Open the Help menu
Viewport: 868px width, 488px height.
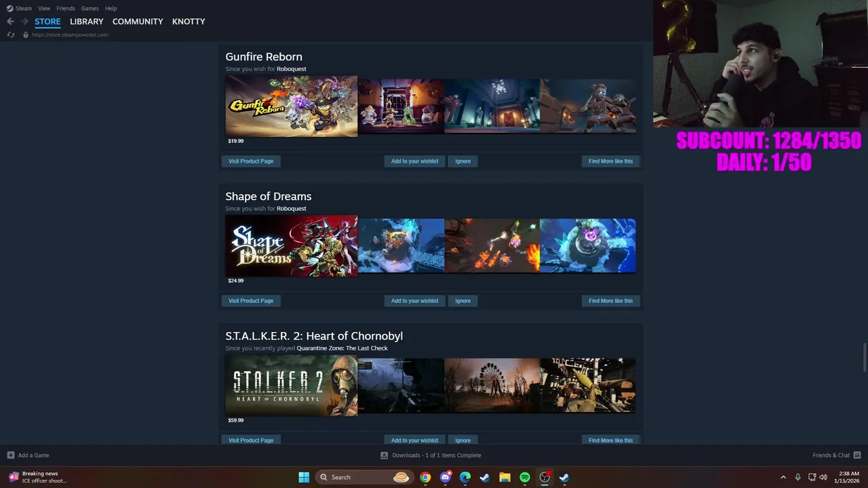click(111, 8)
